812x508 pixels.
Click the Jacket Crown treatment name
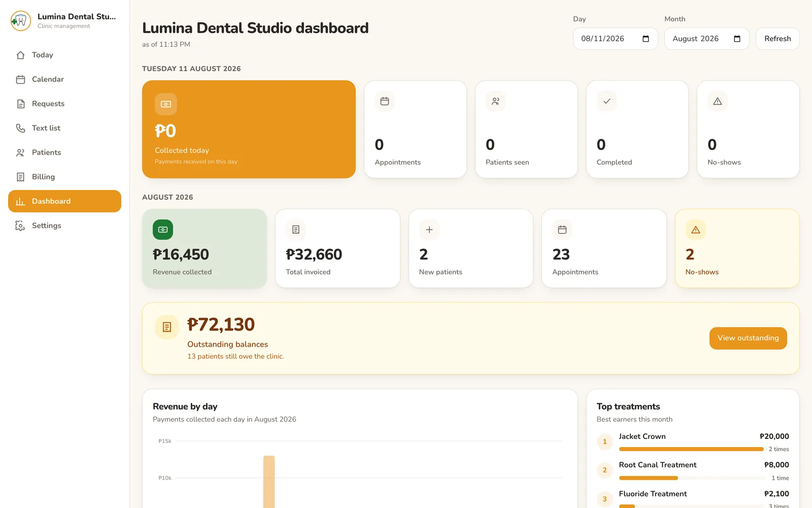(x=642, y=436)
